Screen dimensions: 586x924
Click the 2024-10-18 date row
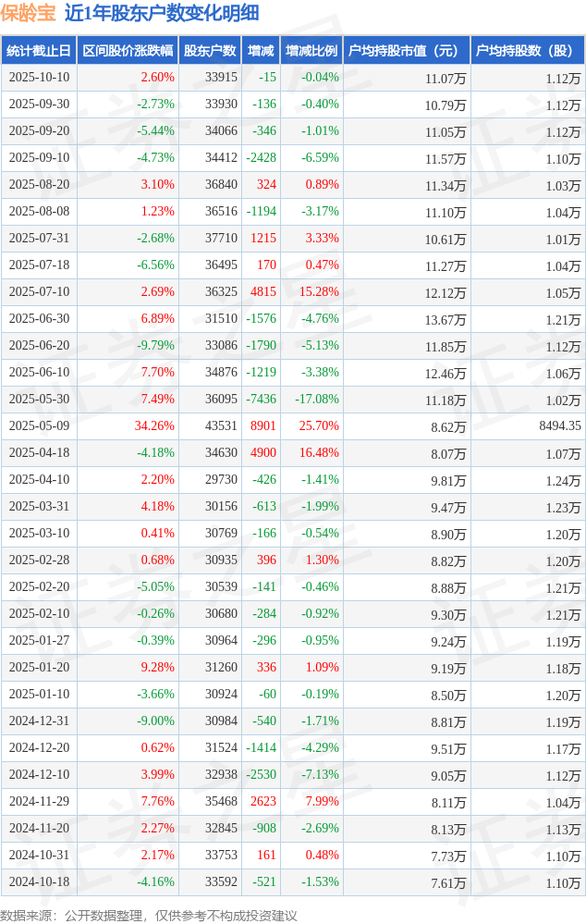38,882
